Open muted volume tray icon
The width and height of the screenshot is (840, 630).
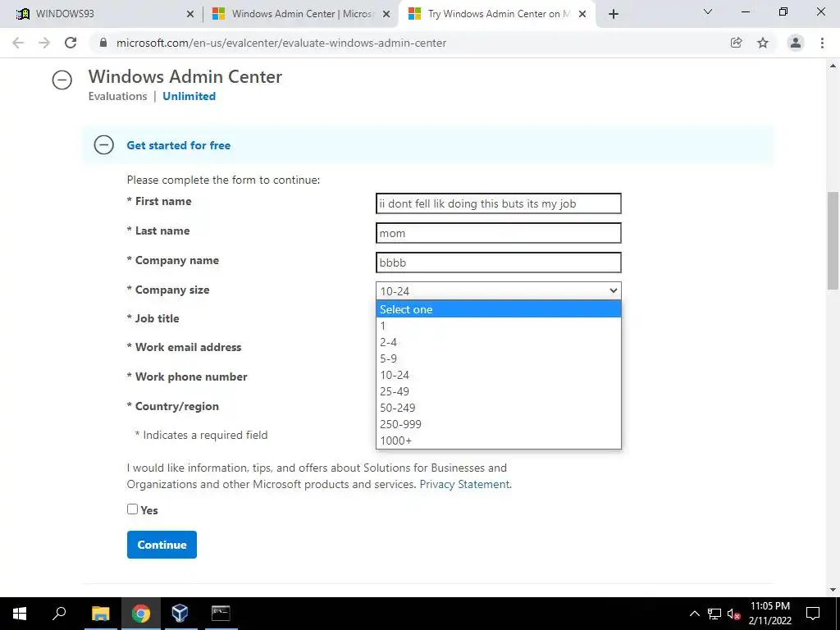point(733,614)
